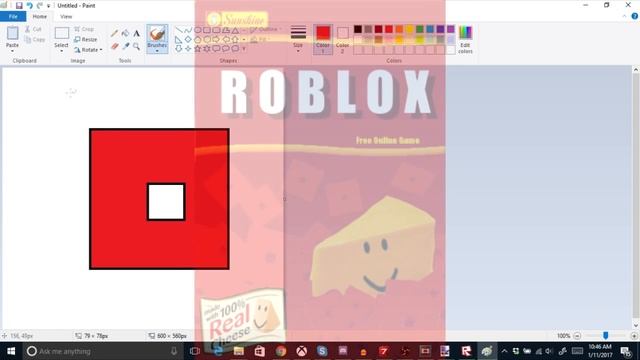Screen dimensions: 640x360
Task: Switch to the View ribbon tab
Action: [x=66, y=16]
